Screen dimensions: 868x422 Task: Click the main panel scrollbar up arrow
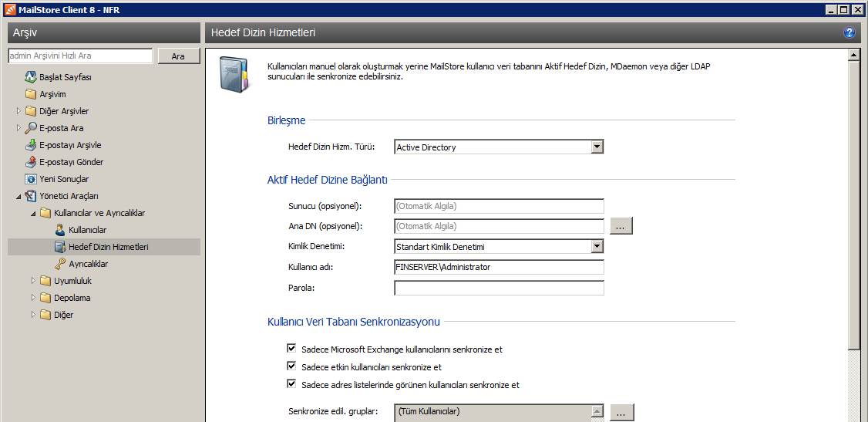pyautogui.click(x=853, y=55)
